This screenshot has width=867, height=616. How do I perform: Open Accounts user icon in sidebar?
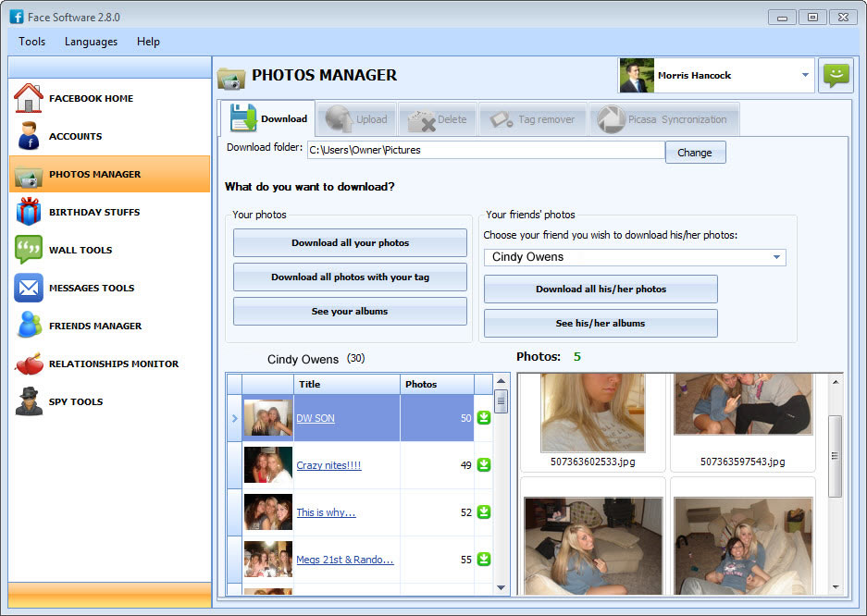28,136
